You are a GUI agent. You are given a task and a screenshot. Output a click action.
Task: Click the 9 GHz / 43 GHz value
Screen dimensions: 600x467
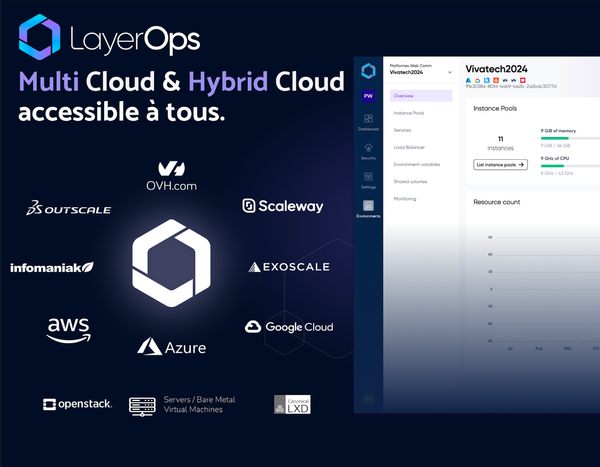tap(557, 173)
